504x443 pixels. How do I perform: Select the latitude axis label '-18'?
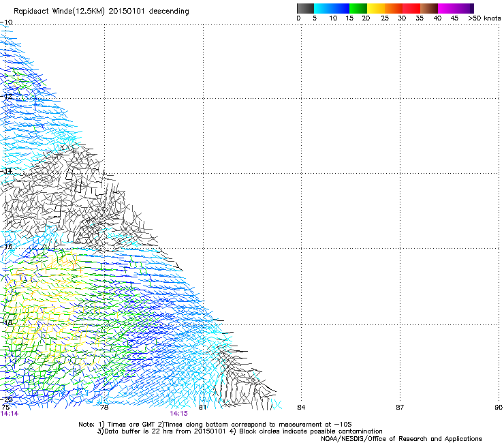[6, 322]
